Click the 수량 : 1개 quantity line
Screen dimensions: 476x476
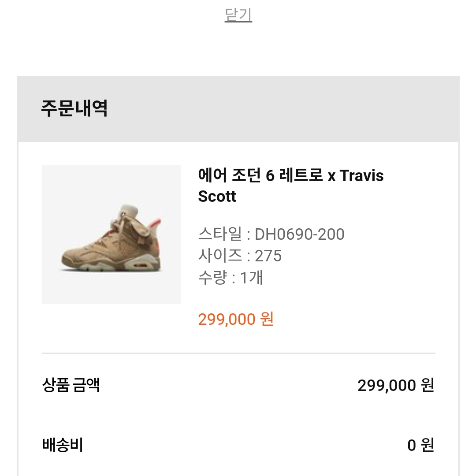coord(231,278)
